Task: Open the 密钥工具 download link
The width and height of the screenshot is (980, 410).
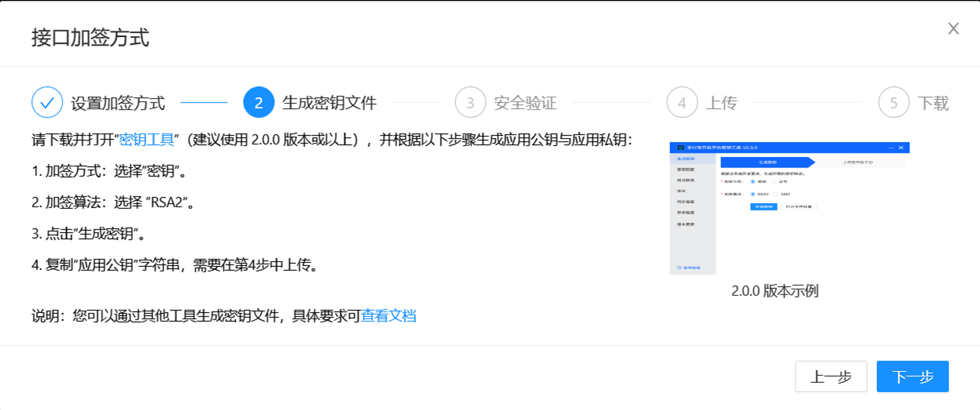Action: (x=147, y=140)
